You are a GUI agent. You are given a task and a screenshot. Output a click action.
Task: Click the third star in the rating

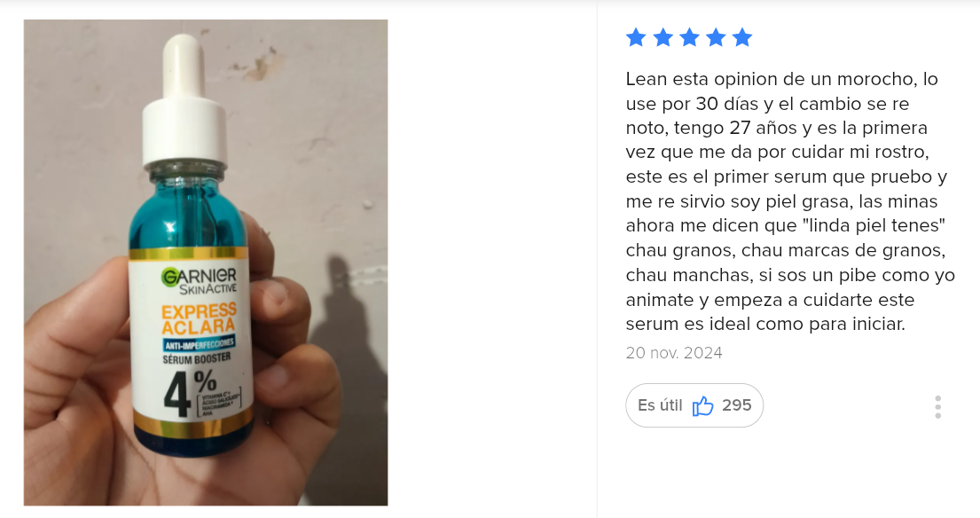[x=689, y=37]
